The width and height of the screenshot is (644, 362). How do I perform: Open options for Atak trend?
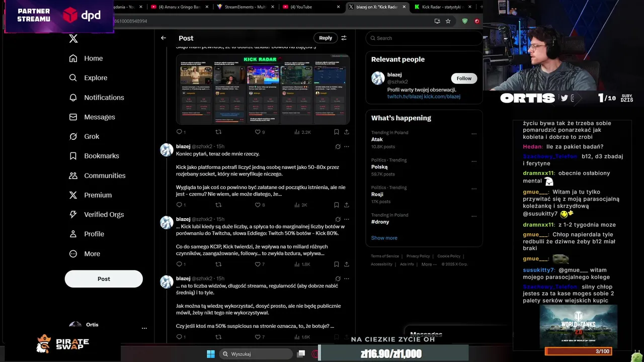473,134
